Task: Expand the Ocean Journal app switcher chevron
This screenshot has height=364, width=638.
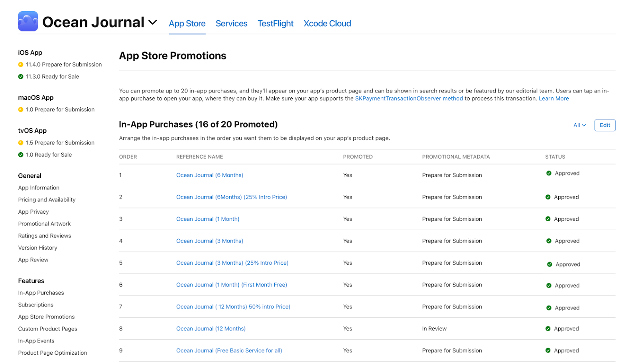Action: click(x=153, y=22)
